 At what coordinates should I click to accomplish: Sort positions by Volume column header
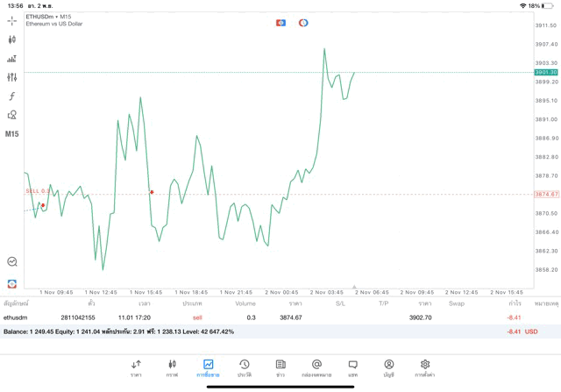pyautogui.click(x=245, y=303)
